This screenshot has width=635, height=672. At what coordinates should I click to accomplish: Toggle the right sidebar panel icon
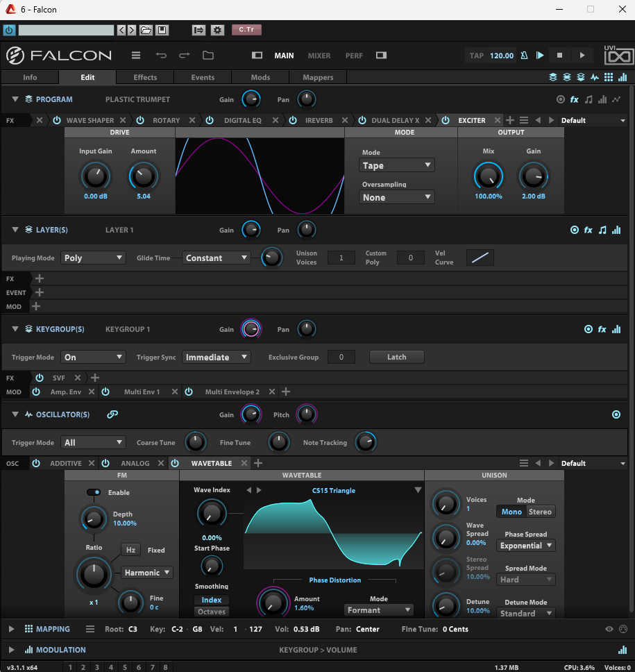click(381, 56)
